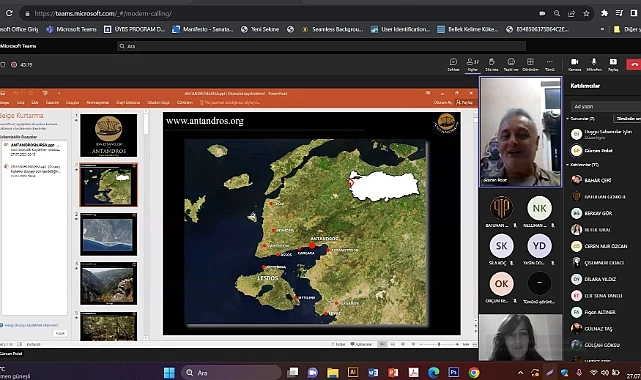This screenshot has width=641, height=380.
Task: Open PowerPoint from the Windows taskbar
Action: 393,372
